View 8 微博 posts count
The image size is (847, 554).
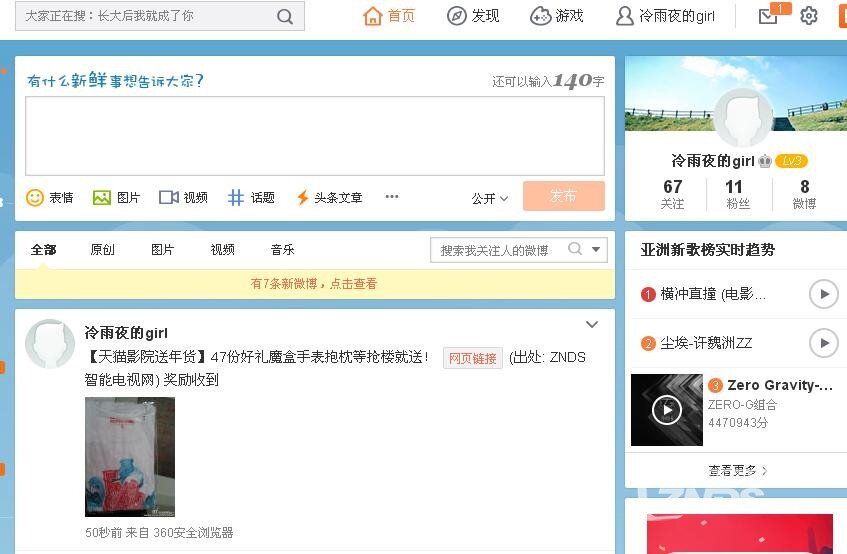tap(804, 194)
